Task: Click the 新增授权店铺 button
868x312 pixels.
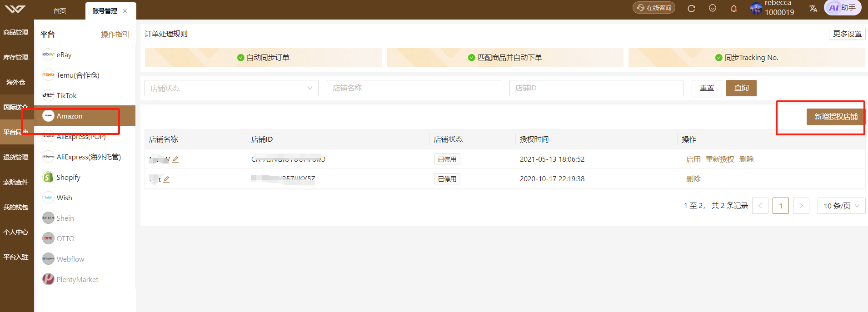Action: click(x=836, y=117)
